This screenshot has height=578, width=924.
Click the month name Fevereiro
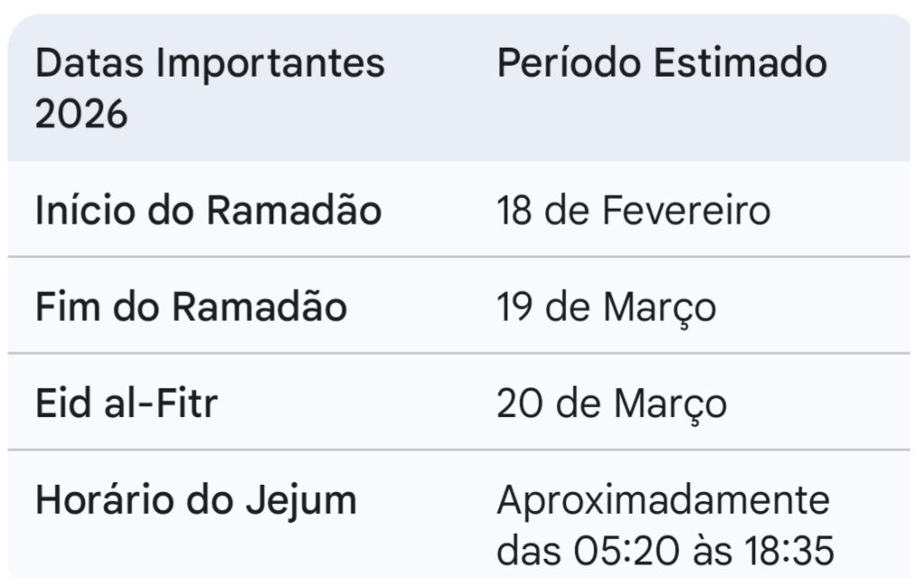tap(686, 211)
